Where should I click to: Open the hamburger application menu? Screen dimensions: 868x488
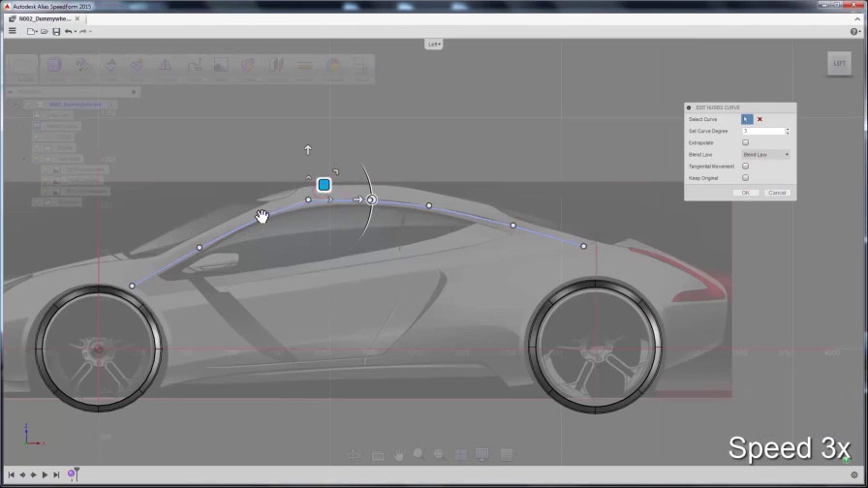click(x=12, y=31)
